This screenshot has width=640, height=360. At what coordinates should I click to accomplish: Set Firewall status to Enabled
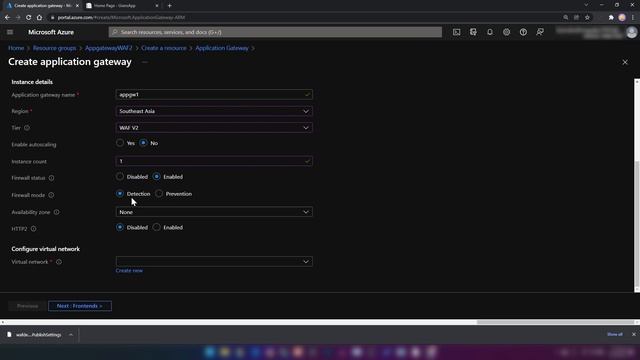click(x=157, y=177)
